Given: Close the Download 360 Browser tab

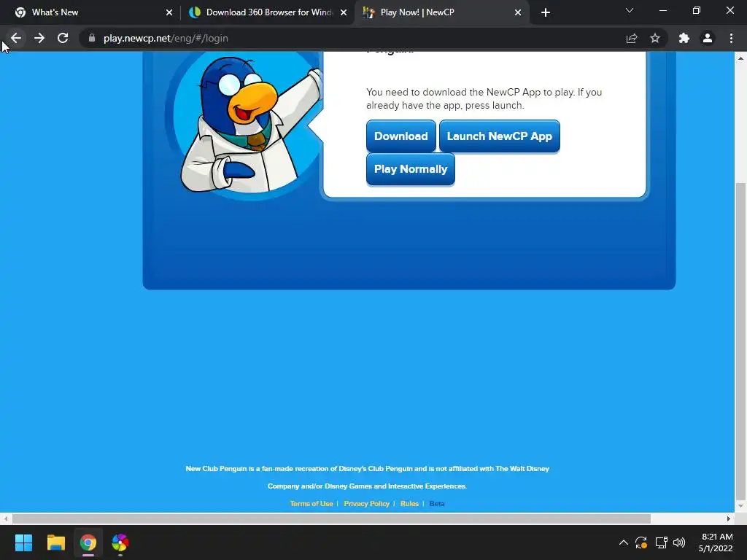Looking at the screenshot, I should click(344, 12).
